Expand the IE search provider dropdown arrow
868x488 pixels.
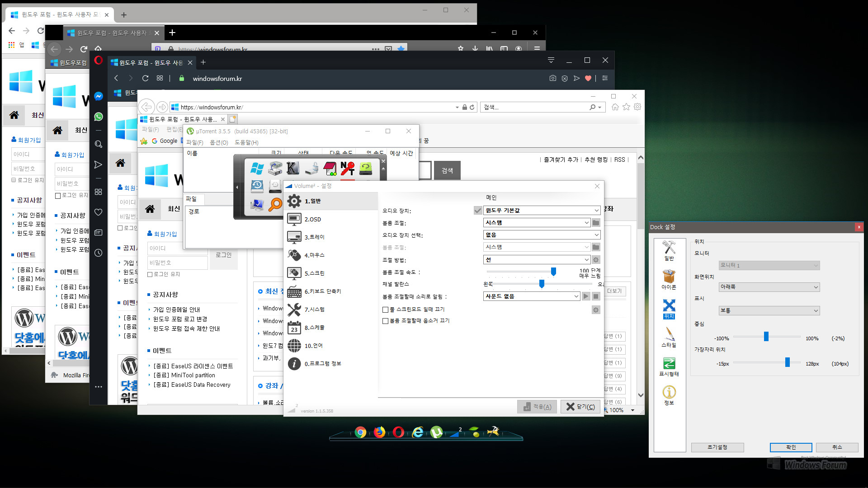pos(600,108)
